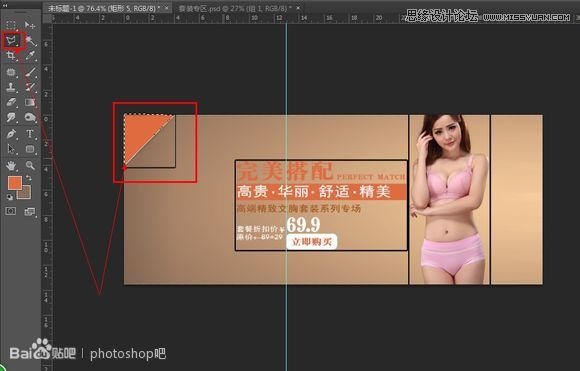This screenshot has height=371, width=580.
Task: Toggle Quick Mask mode
Action: (11, 211)
